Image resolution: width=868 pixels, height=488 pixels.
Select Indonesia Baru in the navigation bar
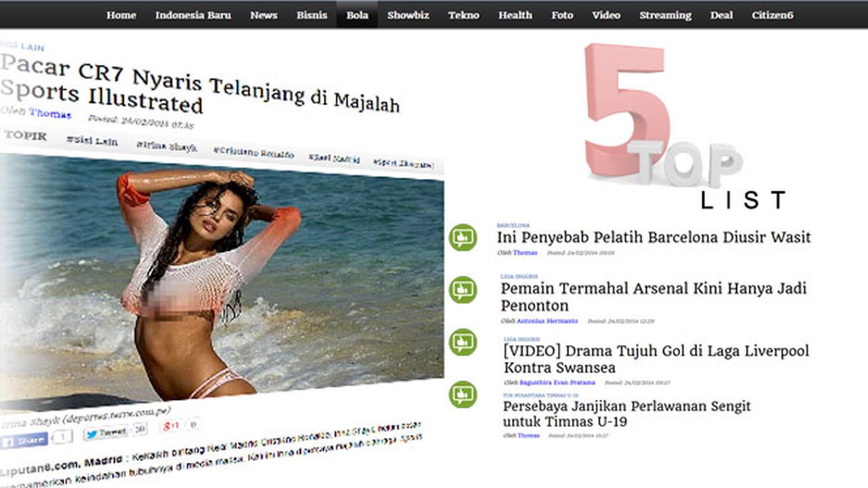coord(193,15)
